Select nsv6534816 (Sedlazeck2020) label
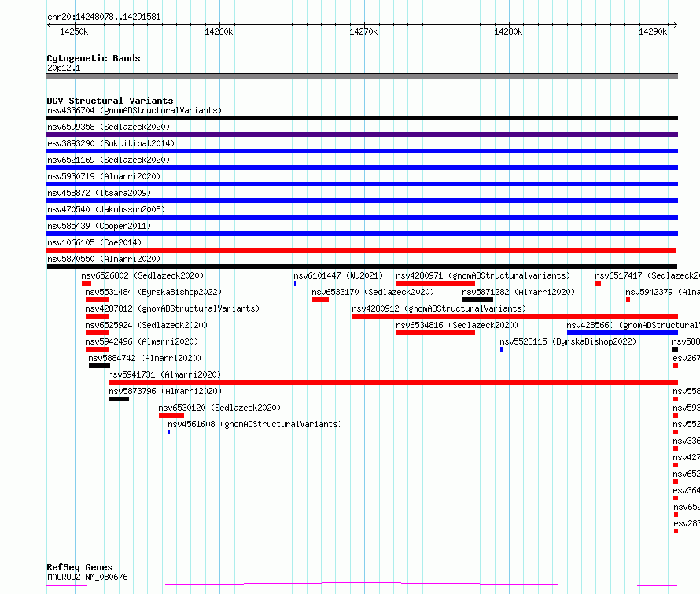The image size is (700, 594). click(x=457, y=325)
